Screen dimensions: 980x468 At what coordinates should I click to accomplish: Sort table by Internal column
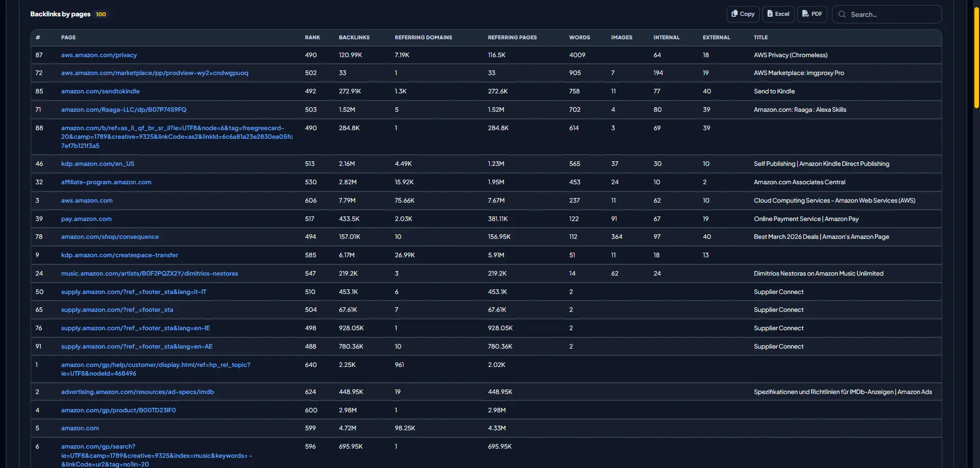(666, 38)
